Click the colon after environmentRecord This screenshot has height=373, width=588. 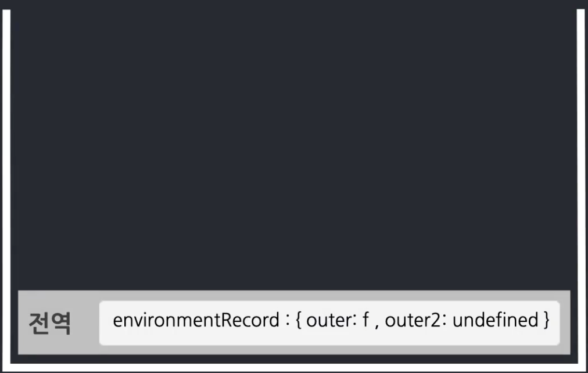tap(288, 321)
